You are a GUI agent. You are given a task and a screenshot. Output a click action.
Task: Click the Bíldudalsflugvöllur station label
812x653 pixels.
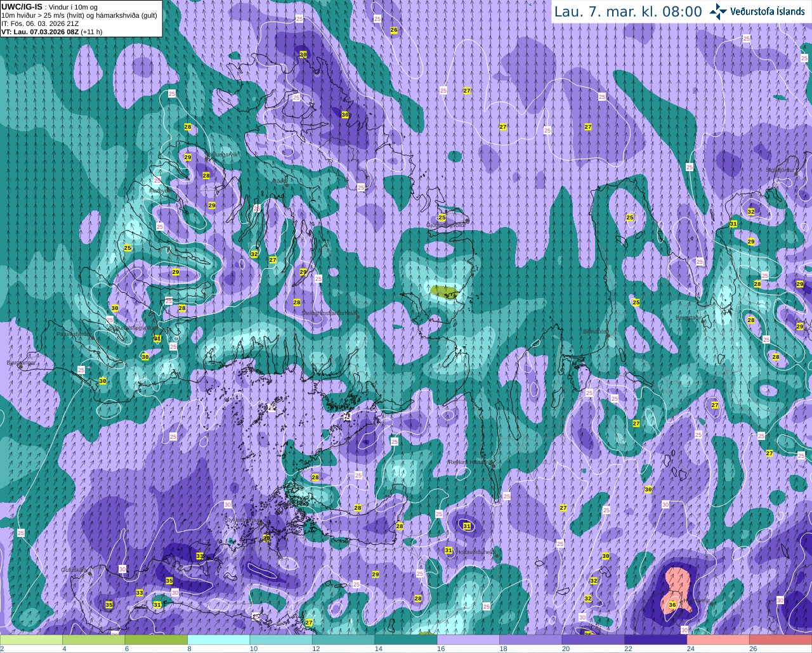[x=131, y=328]
